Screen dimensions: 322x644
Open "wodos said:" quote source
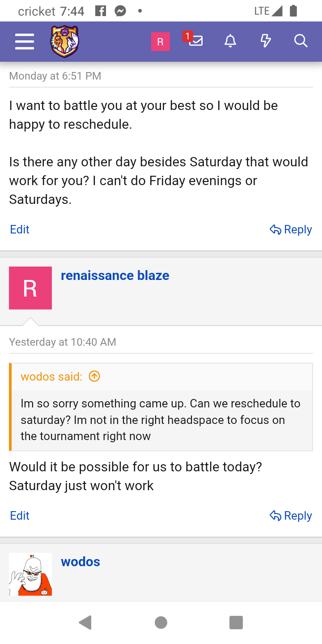pos(51,377)
